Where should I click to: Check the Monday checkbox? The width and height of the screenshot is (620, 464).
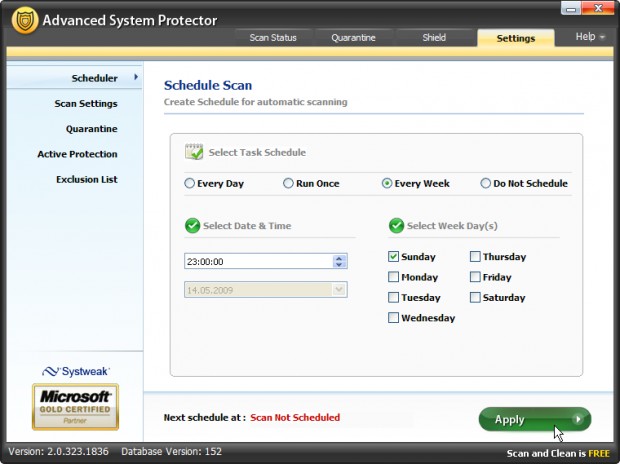tap(393, 277)
